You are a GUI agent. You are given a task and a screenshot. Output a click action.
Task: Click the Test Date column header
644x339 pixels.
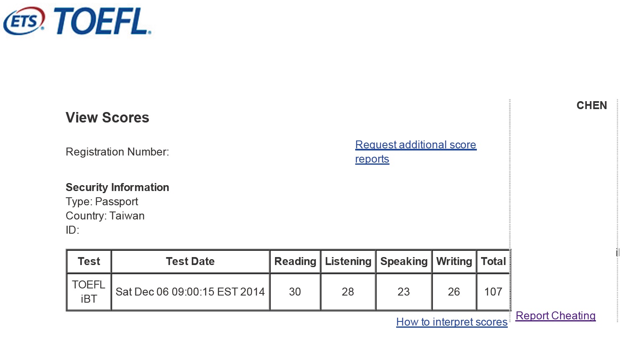[x=190, y=261]
